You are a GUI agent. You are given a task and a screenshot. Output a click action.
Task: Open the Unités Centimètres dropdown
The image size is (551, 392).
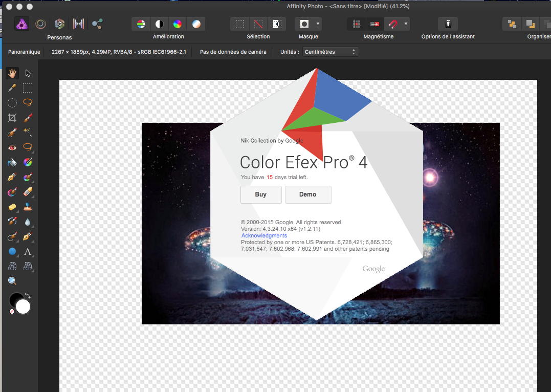tap(330, 52)
